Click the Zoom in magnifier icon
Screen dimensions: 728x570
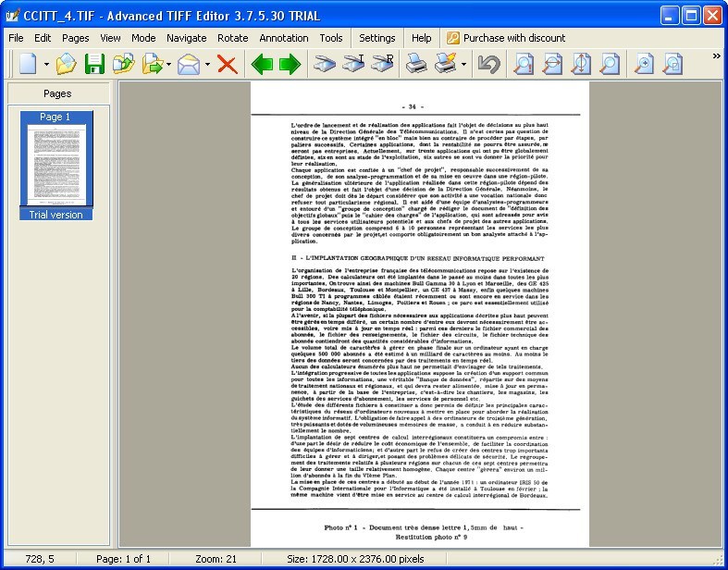point(644,64)
